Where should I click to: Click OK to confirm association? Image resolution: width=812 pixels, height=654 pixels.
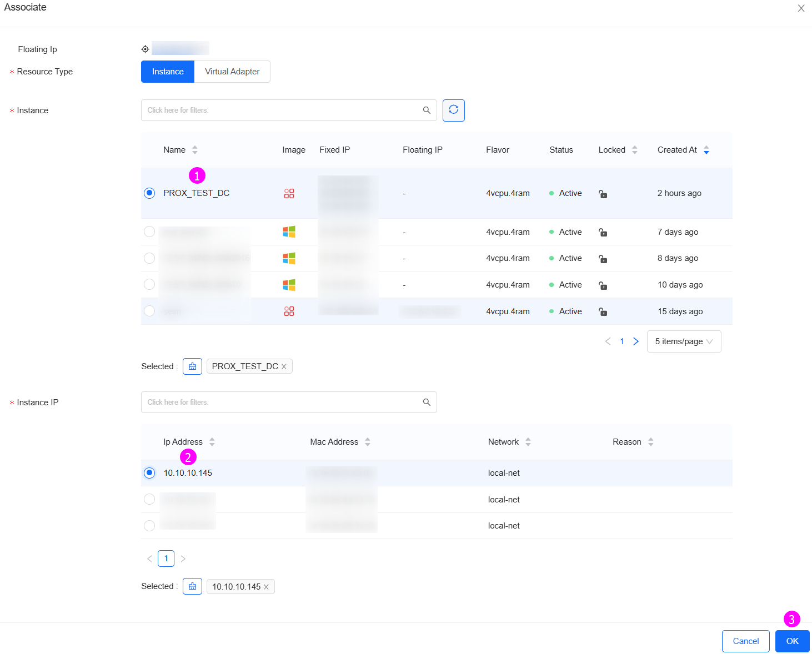pyautogui.click(x=793, y=641)
